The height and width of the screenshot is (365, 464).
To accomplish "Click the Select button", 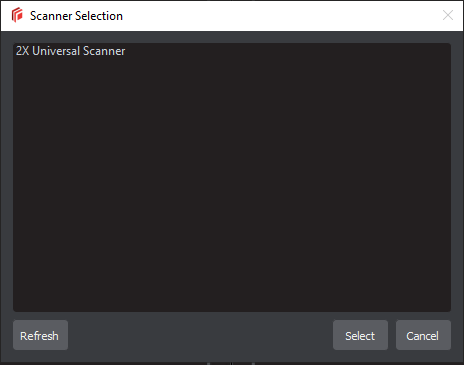I will [x=360, y=335].
